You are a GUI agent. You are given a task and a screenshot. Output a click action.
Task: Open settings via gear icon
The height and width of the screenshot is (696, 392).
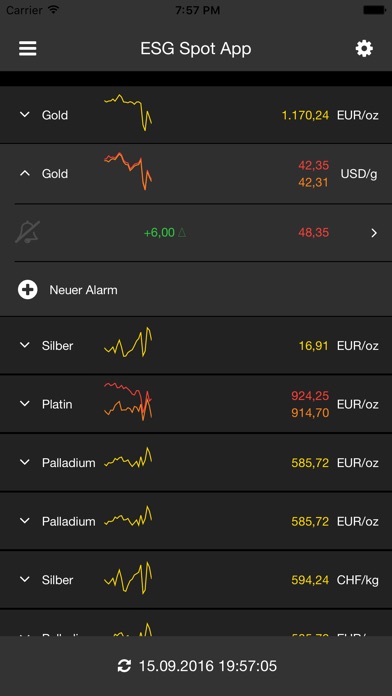point(364,48)
